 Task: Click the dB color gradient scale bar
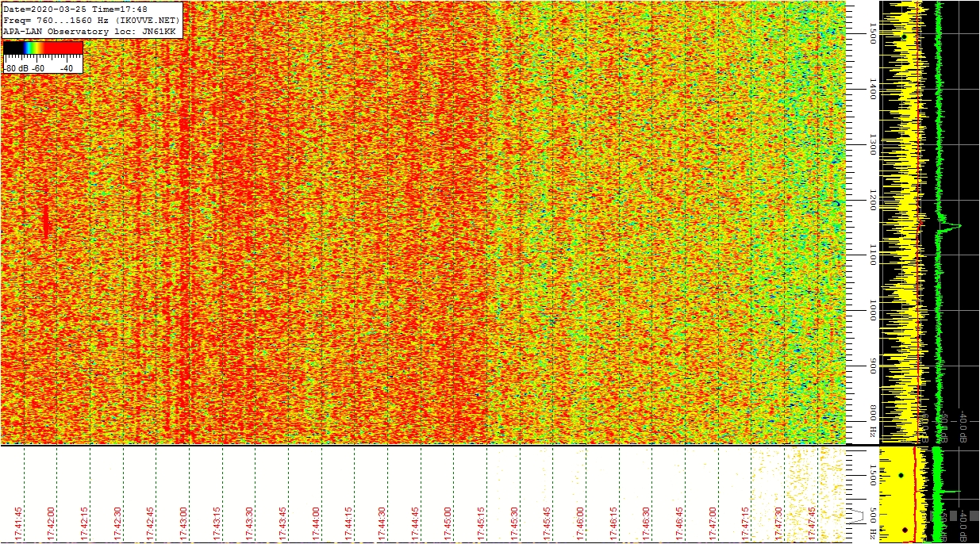[x=43, y=48]
